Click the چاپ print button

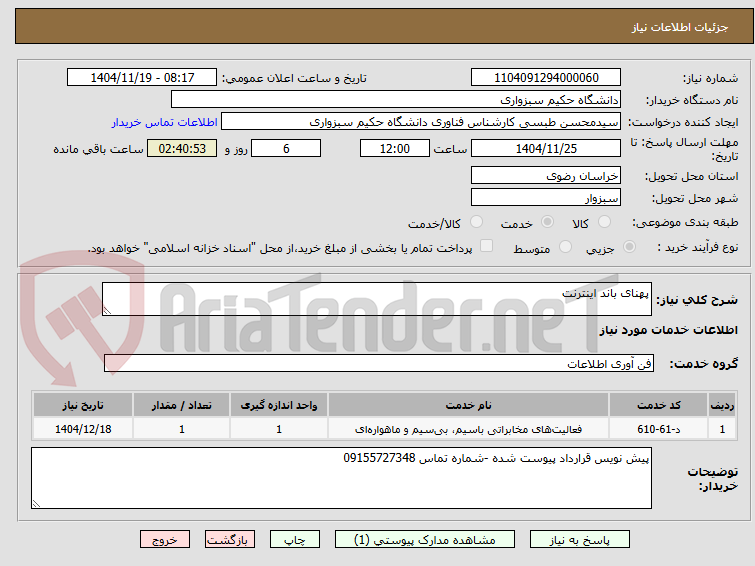(295, 540)
